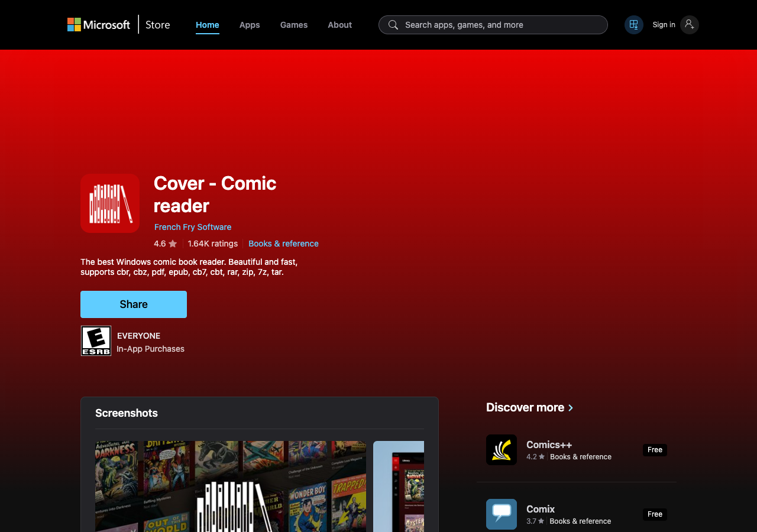The width and height of the screenshot is (757, 532).
Task: Open Books & reference category link
Action: (283, 244)
